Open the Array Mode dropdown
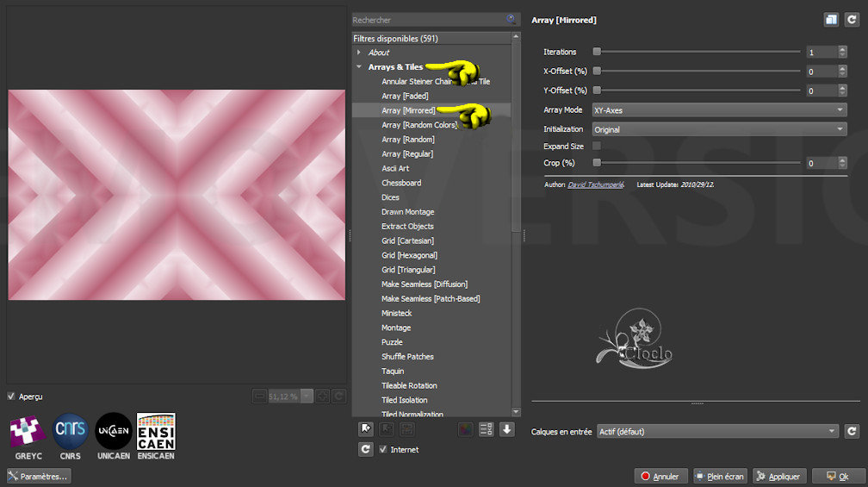 719,110
